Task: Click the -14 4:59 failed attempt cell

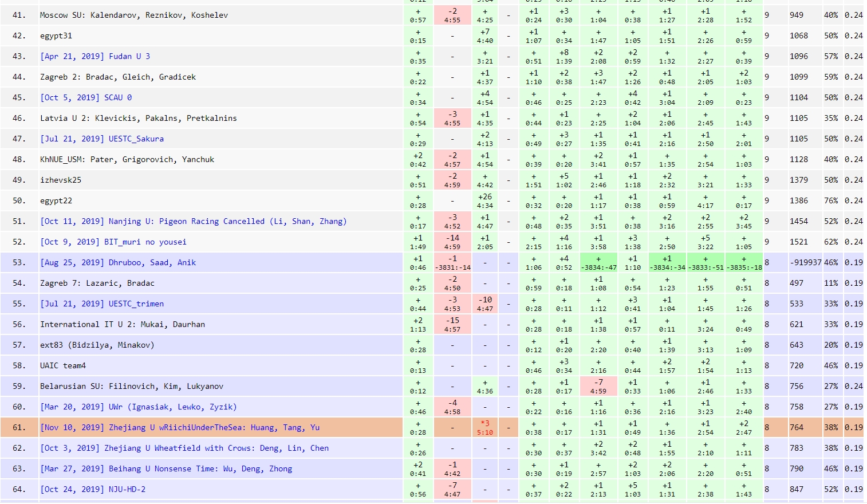Action: [452, 242]
